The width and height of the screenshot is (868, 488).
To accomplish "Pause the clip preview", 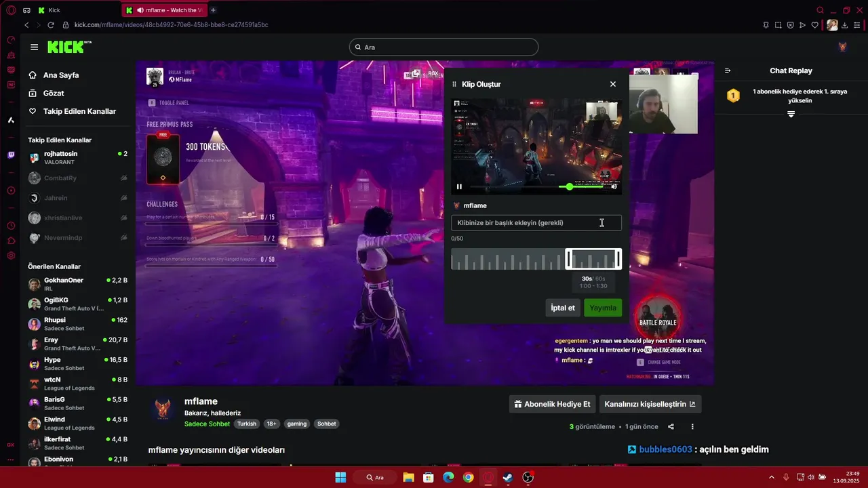I will click(x=459, y=186).
